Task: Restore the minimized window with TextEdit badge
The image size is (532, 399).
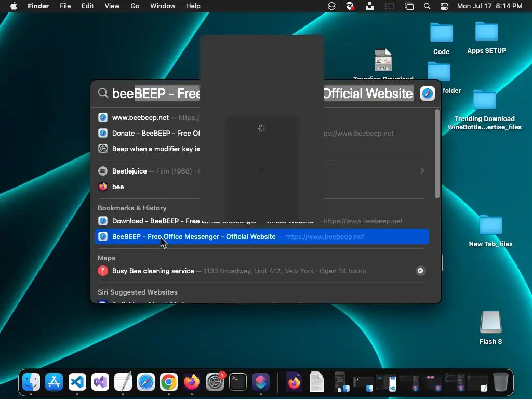Action: [477, 382]
